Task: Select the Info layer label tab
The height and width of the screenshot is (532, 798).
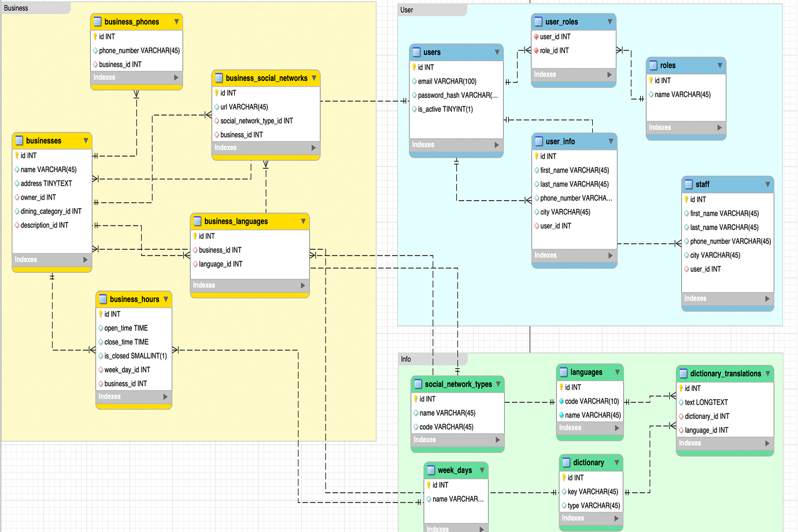Action: [x=433, y=359]
